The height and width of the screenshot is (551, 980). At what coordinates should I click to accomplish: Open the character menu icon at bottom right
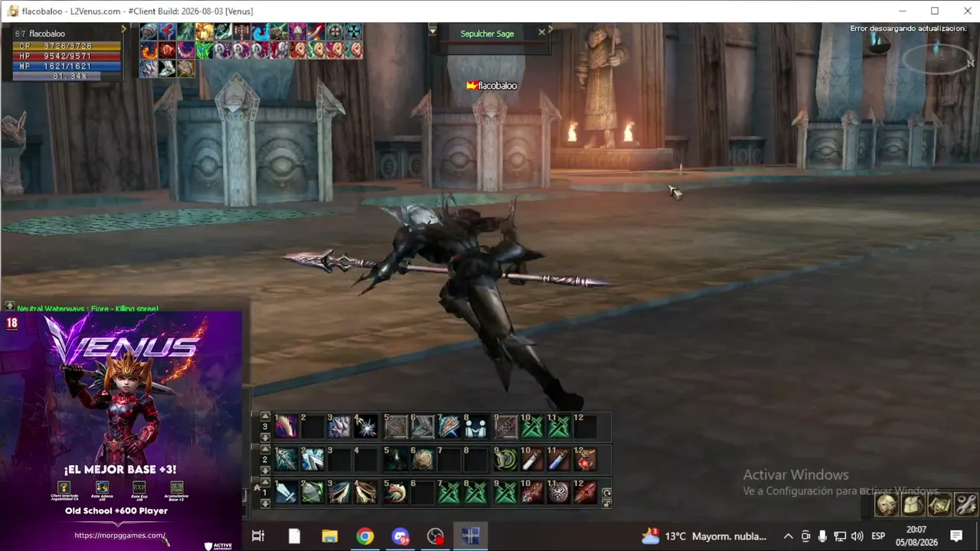(887, 505)
